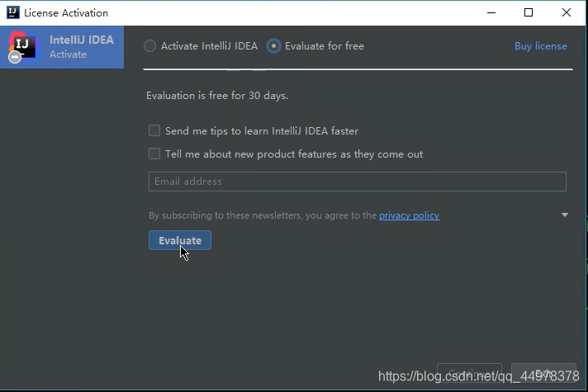Maximize the License Activation window
The width and height of the screenshot is (588, 392).
coord(529,12)
